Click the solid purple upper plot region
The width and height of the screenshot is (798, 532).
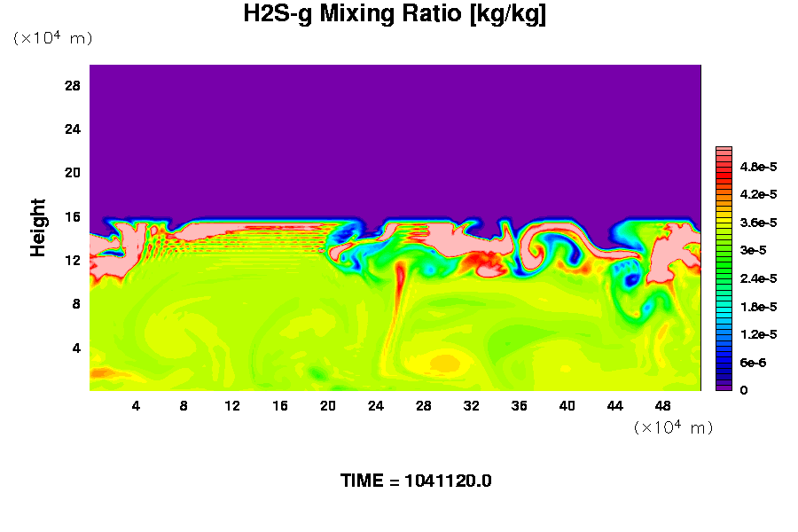395,133
